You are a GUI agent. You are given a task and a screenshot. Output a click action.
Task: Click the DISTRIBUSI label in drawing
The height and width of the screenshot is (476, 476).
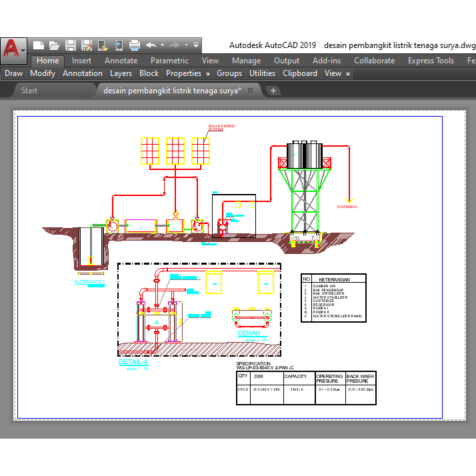pos(347,207)
